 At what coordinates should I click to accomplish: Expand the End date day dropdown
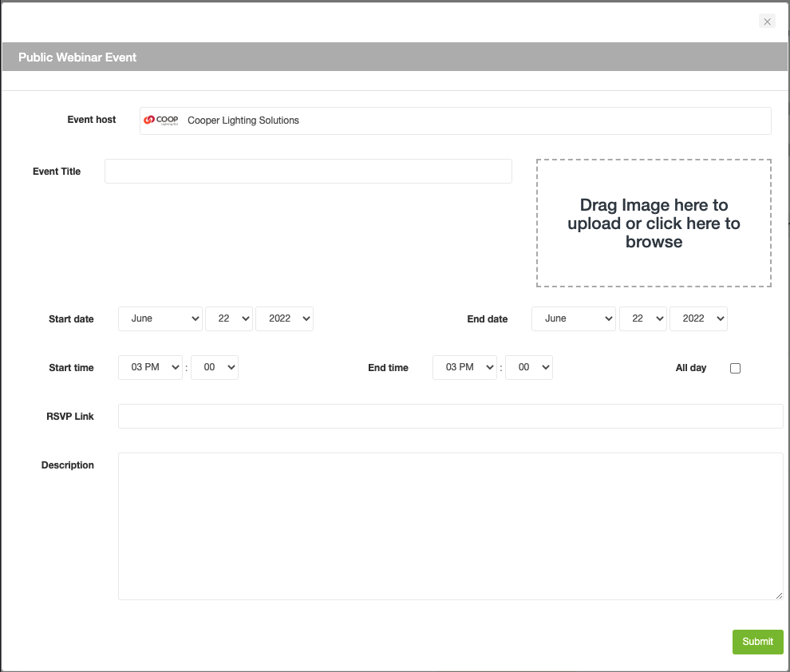642,318
